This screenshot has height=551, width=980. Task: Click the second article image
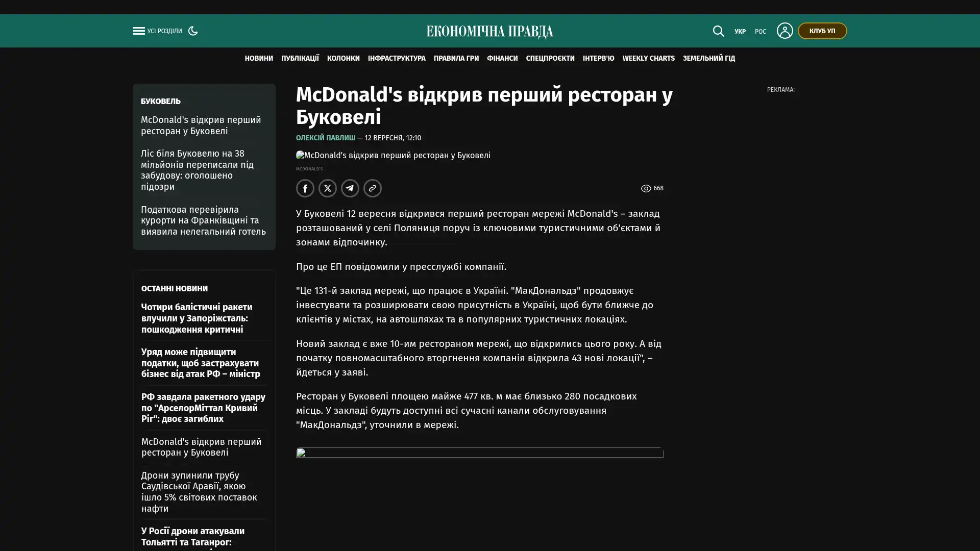480,453
